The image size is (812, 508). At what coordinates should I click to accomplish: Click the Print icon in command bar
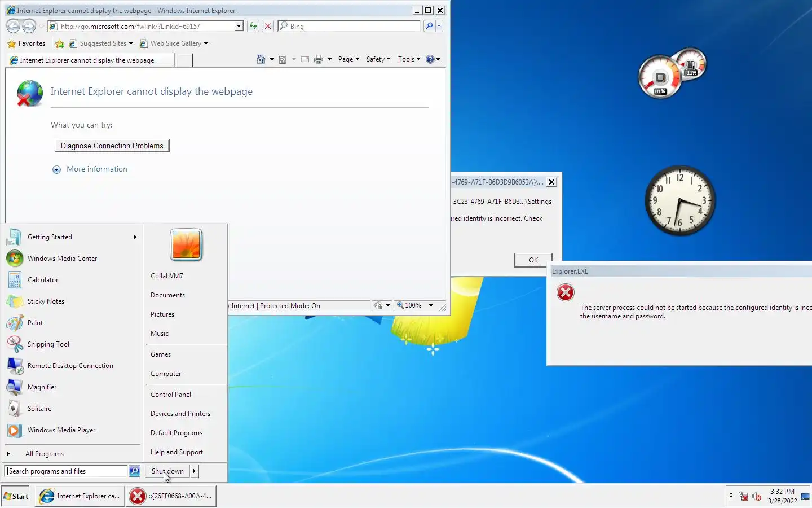pos(319,59)
